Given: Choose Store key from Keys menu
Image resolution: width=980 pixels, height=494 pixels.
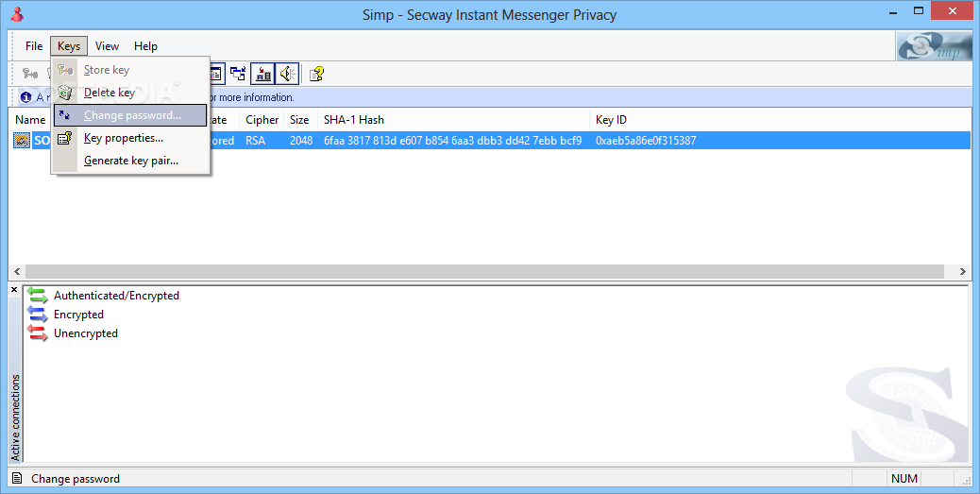Looking at the screenshot, I should pos(130,70).
